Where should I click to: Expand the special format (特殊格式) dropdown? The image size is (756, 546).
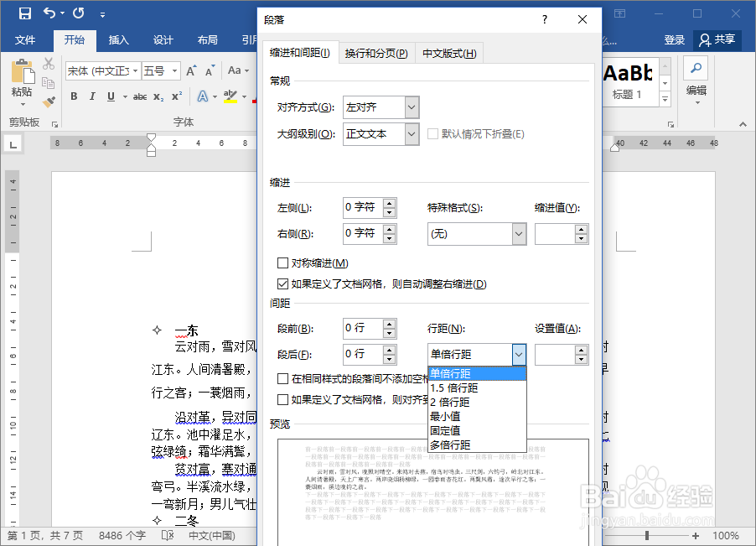(519, 234)
